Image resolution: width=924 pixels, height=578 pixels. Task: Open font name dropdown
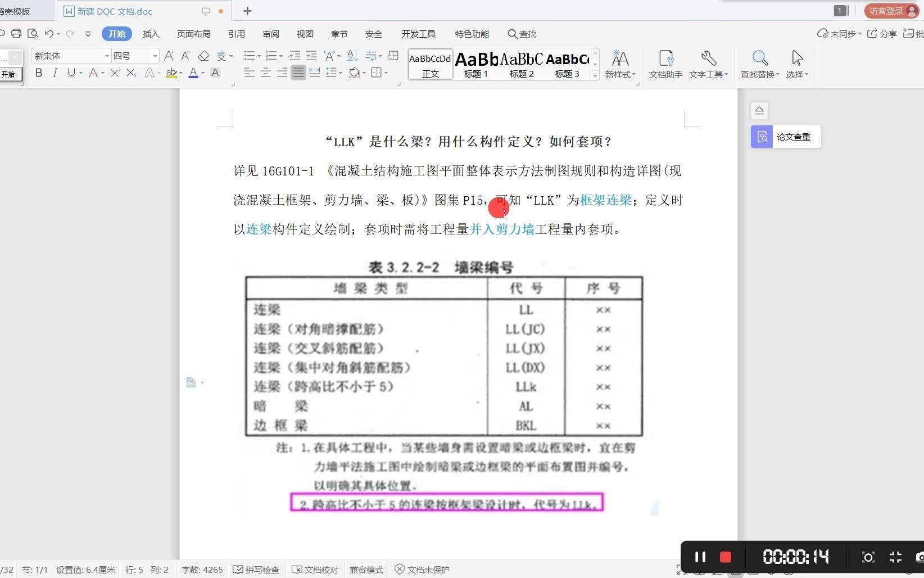(x=107, y=56)
